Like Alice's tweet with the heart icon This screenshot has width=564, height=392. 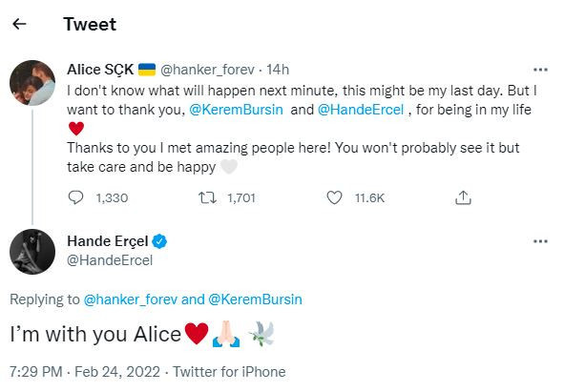(334, 197)
